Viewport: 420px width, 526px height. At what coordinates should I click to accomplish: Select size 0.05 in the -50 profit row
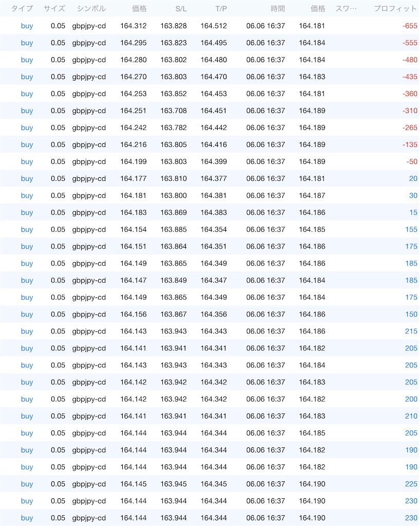coord(58,162)
